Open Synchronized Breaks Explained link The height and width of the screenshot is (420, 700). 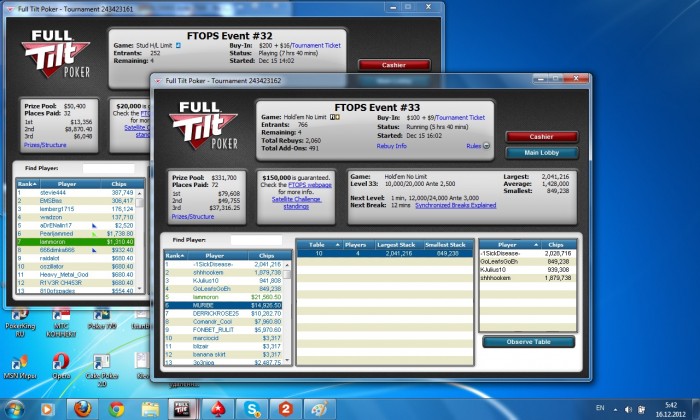455,205
